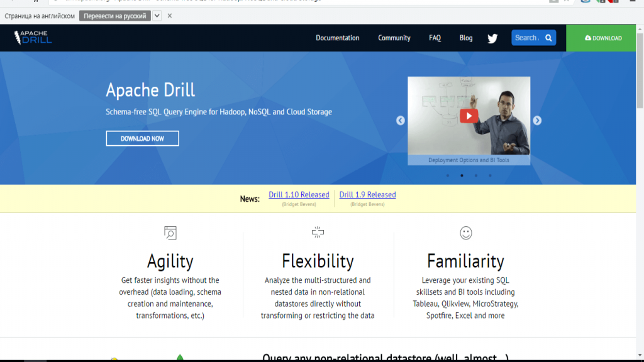Click the Familiarity smiley icon
Screen dimensions: 644x362
point(466,233)
